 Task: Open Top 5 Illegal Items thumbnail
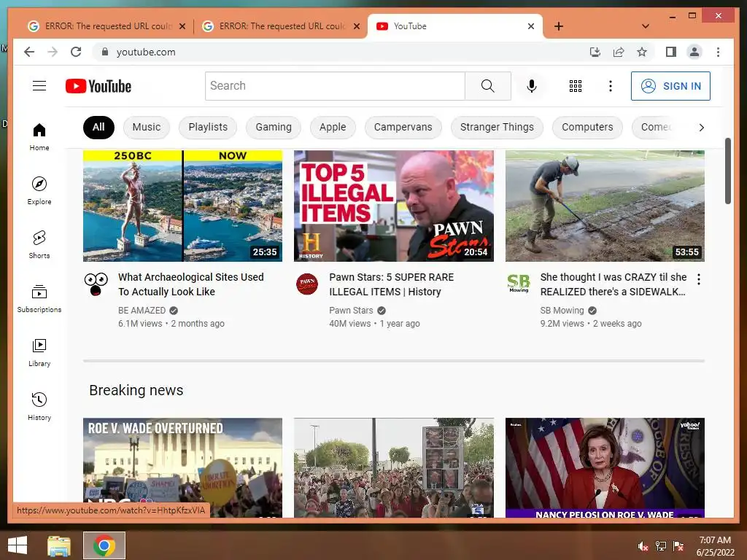pyautogui.click(x=393, y=206)
